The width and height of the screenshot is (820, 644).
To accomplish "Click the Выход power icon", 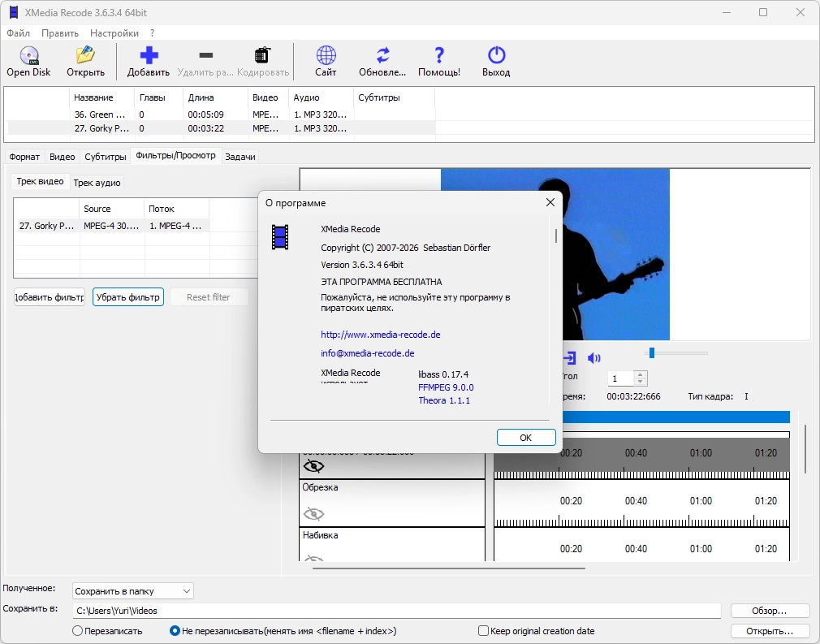I will tap(496, 55).
